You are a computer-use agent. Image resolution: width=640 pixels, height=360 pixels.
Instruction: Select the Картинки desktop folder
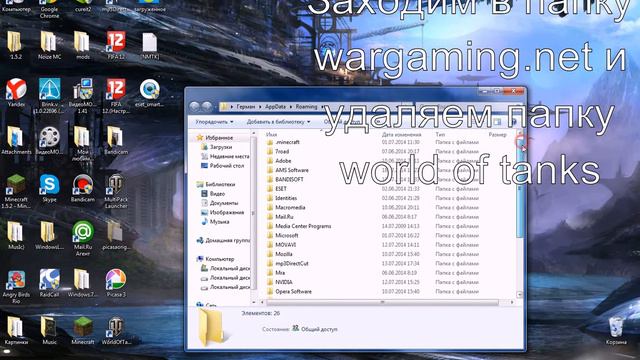click(16, 331)
